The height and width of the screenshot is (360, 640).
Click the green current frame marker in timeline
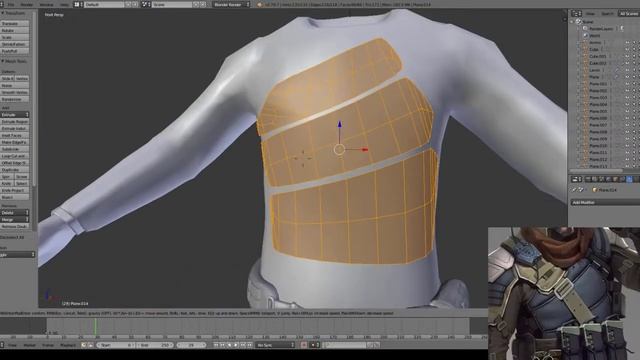[x=95, y=327]
